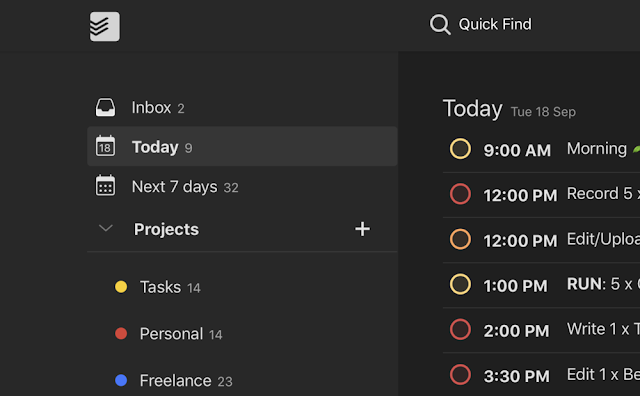
Task: Tick the 2:00 PM Write task circle
Action: tap(460, 329)
